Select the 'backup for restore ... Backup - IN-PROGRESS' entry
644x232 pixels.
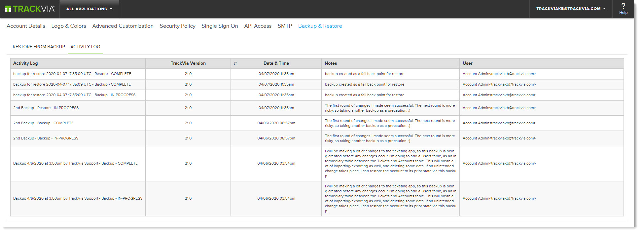click(74, 95)
